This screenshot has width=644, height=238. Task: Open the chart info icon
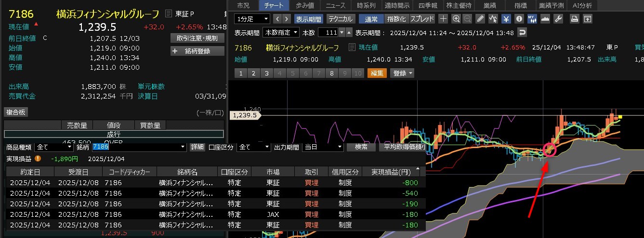tap(519, 19)
